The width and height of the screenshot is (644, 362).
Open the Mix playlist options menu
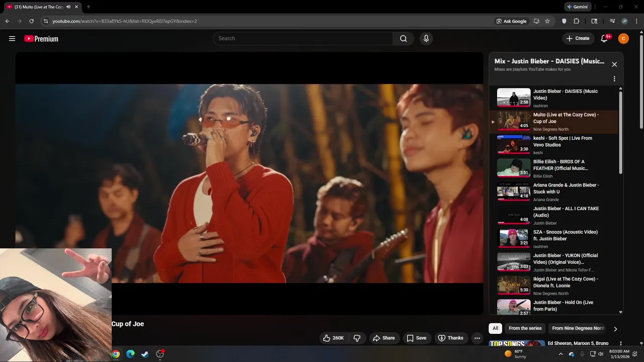pos(614,79)
